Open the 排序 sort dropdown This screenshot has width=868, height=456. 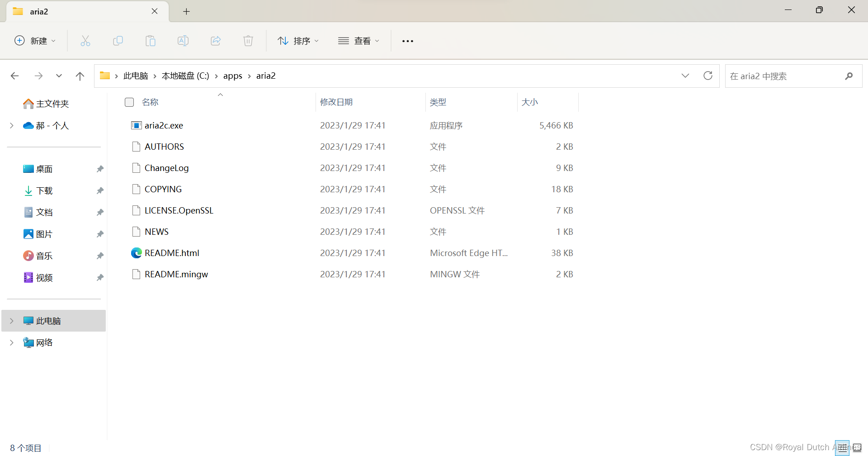(x=298, y=41)
